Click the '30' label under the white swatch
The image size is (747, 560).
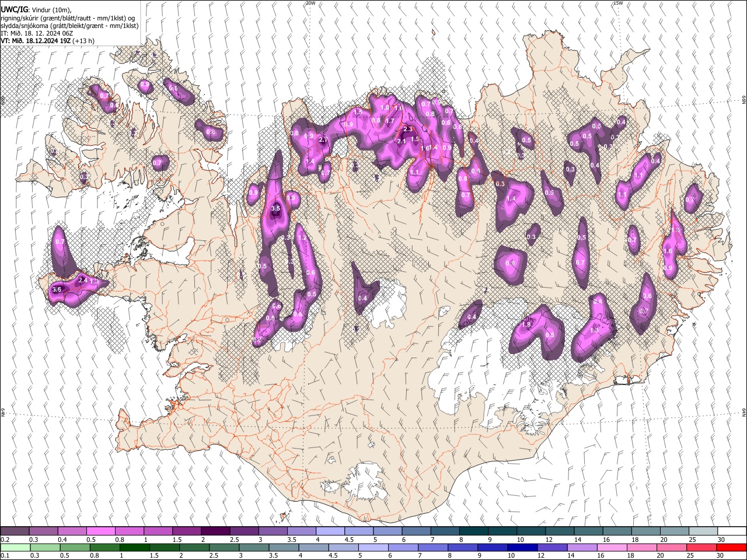click(x=721, y=540)
